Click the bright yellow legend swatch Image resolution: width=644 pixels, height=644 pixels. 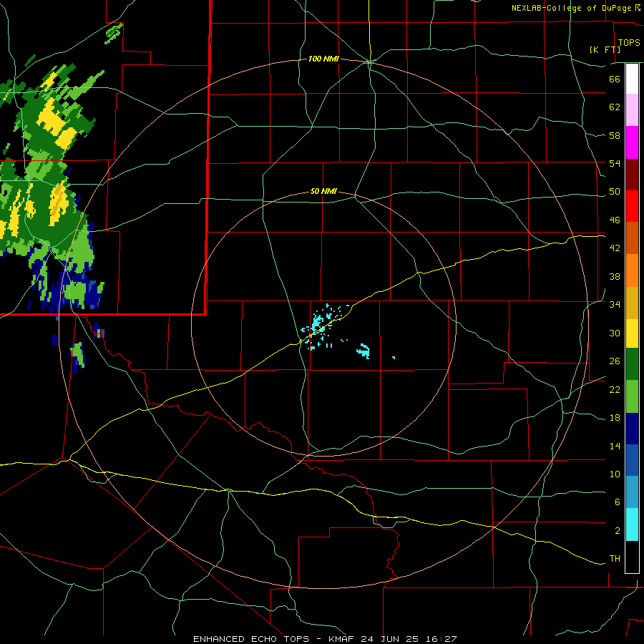[x=632, y=333]
